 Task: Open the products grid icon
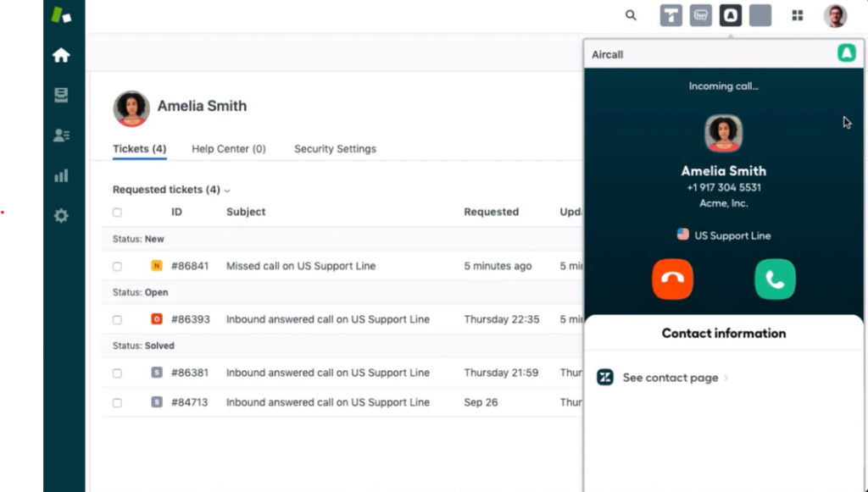coord(798,15)
